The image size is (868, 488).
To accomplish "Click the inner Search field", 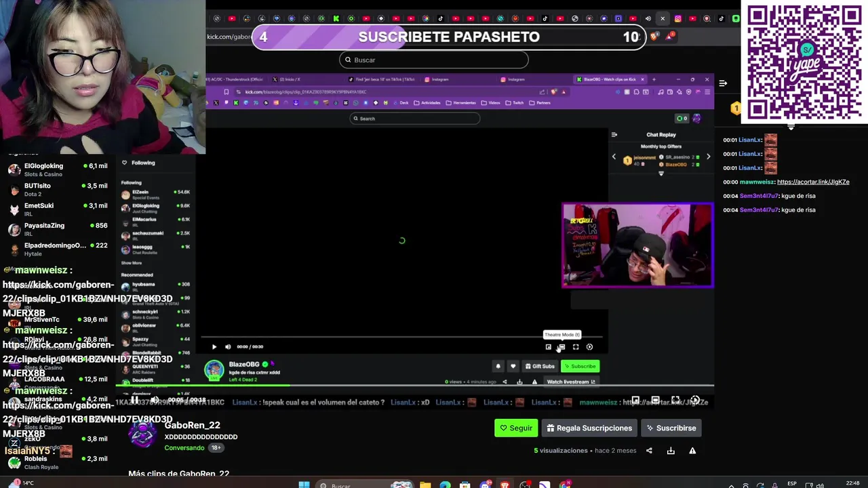I will (415, 119).
